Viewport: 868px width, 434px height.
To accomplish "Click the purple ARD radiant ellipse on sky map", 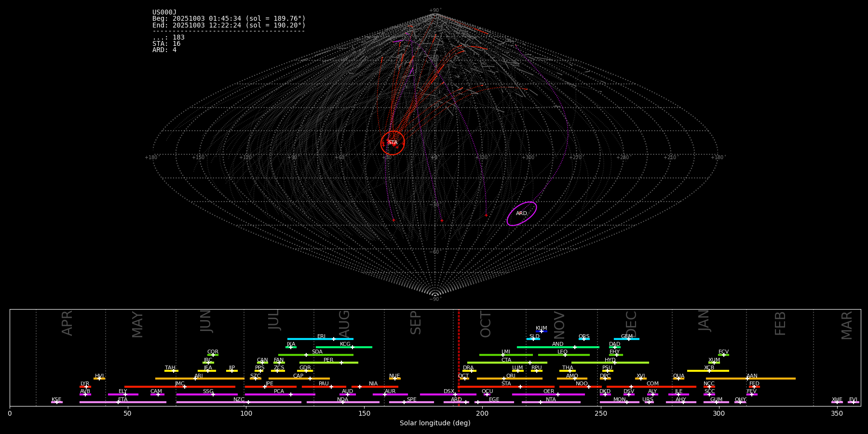I will (x=522, y=214).
